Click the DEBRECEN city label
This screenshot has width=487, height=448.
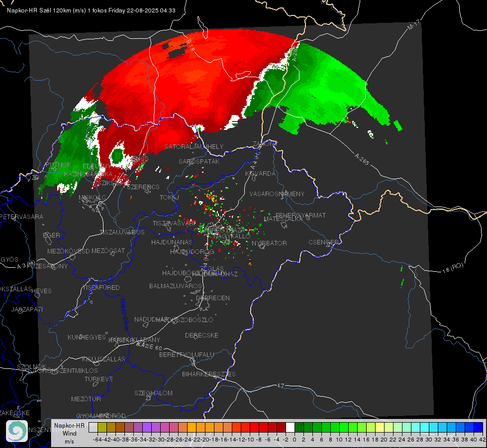(x=213, y=298)
